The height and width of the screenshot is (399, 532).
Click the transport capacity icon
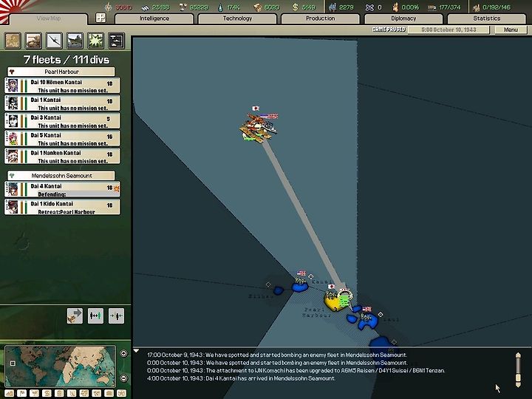432,8
